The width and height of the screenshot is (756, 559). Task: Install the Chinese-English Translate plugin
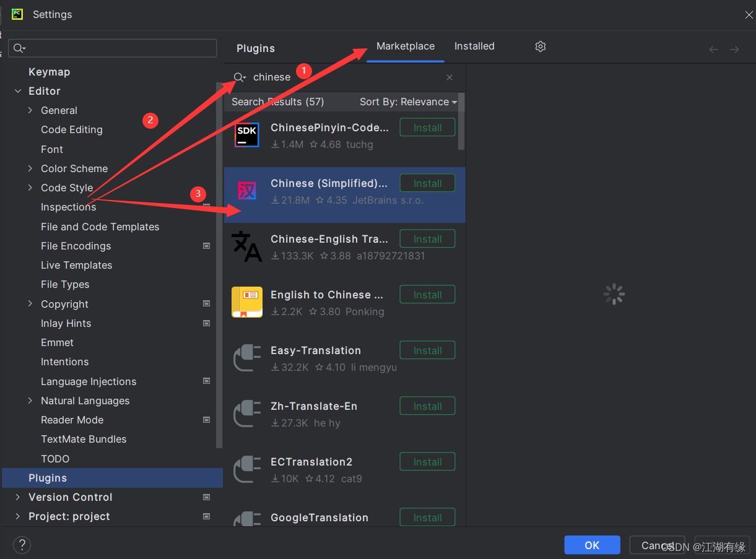pyautogui.click(x=427, y=239)
